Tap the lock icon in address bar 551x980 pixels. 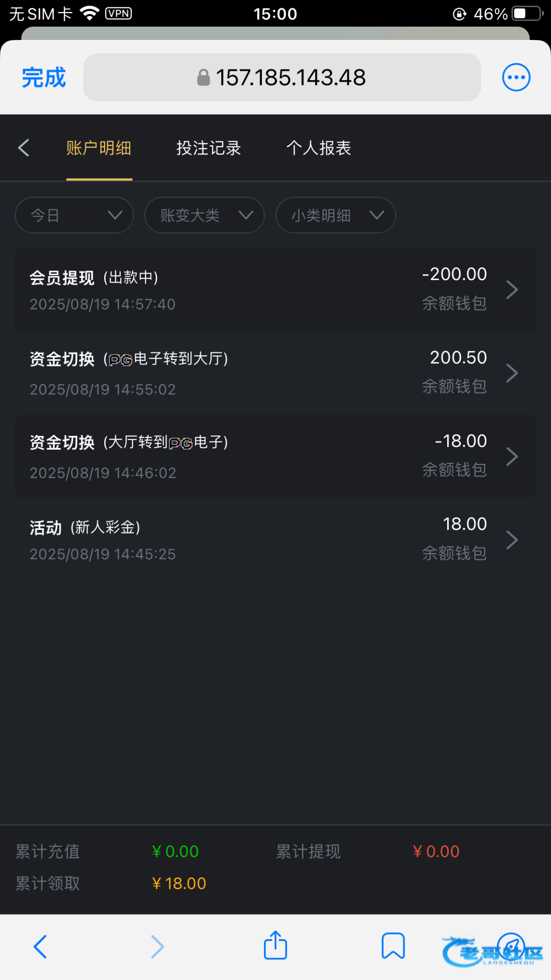pos(203,78)
